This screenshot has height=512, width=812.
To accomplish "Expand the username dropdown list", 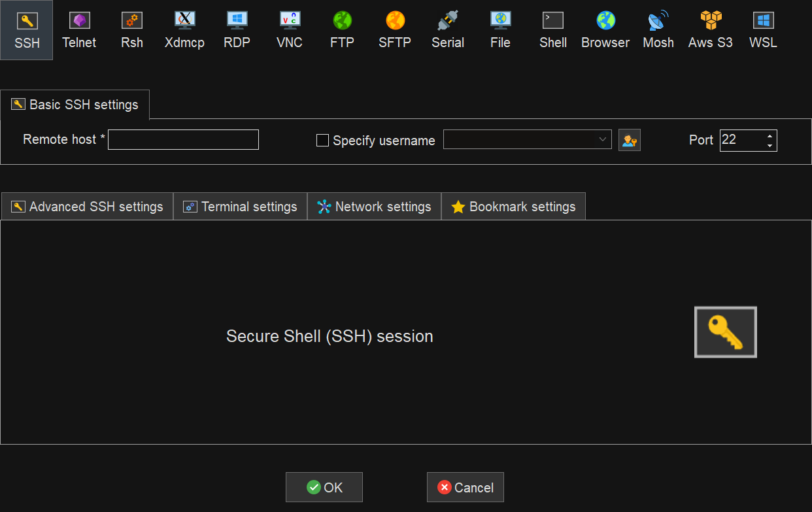I will [x=602, y=139].
